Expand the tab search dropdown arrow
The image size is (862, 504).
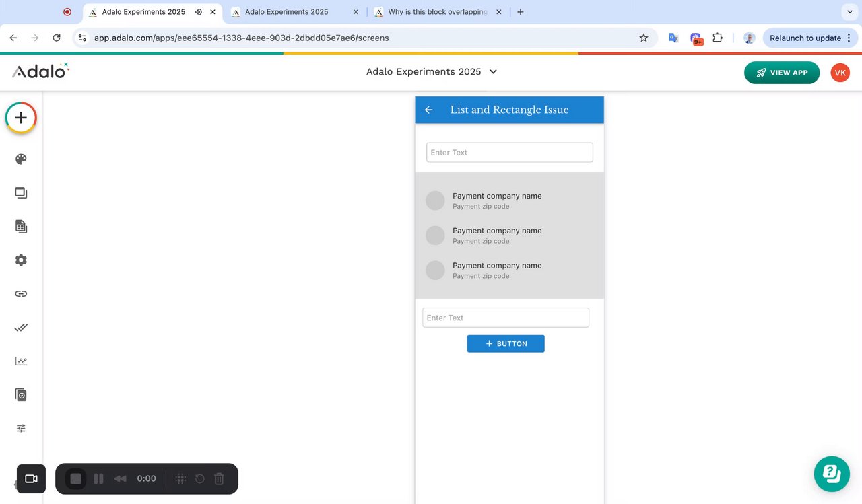coord(849,12)
